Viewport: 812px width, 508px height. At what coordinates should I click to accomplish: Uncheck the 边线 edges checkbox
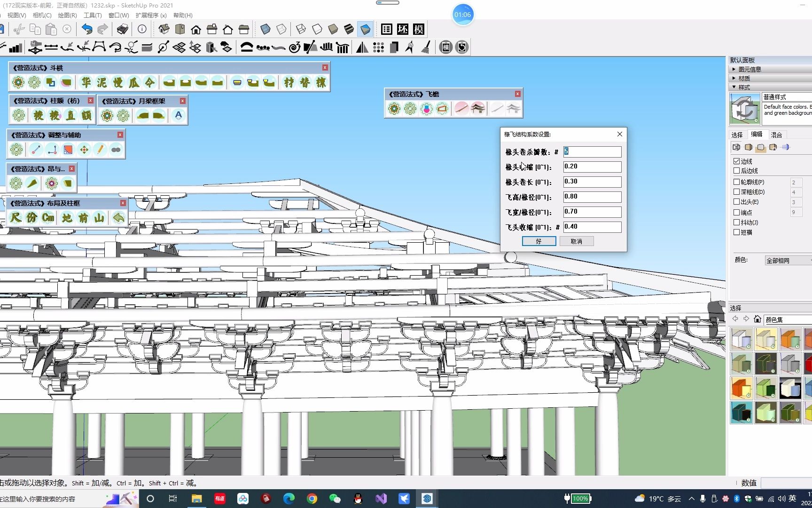pos(736,161)
